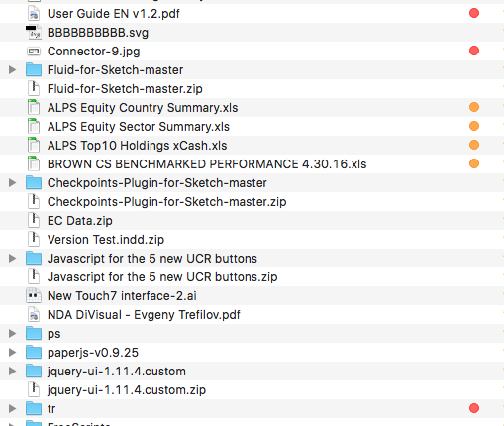The height and width of the screenshot is (426, 504).
Task: Select BROWN CS BENCHMARKED PERFORMANCE 4.30.16.xls name
Action: click(x=207, y=164)
